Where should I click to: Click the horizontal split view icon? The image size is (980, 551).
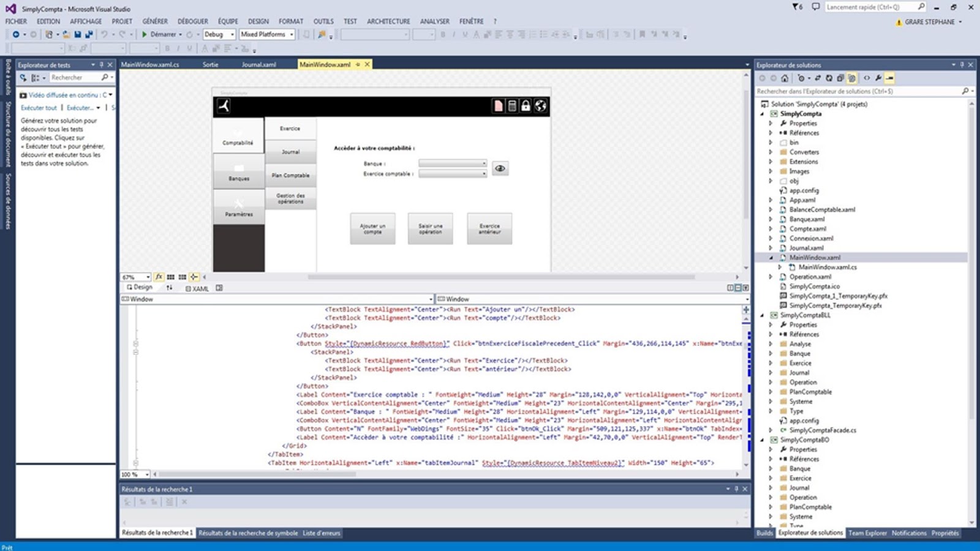(738, 288)
